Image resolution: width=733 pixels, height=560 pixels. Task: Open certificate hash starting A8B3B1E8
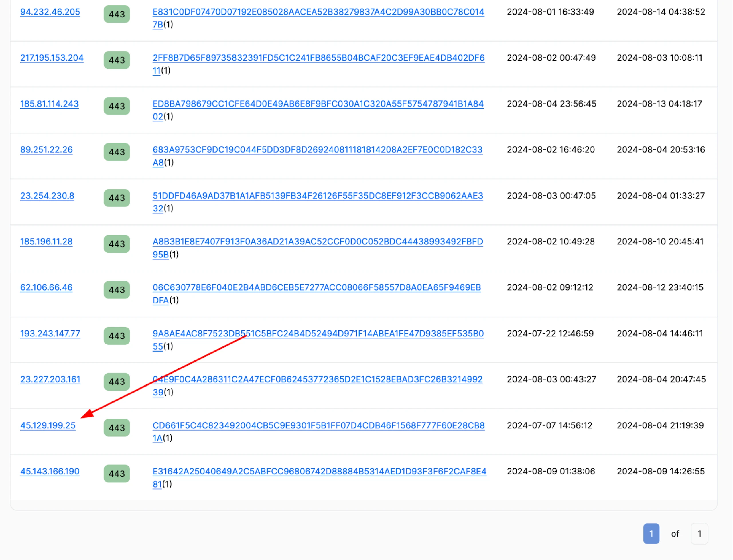tap(318, 248)
